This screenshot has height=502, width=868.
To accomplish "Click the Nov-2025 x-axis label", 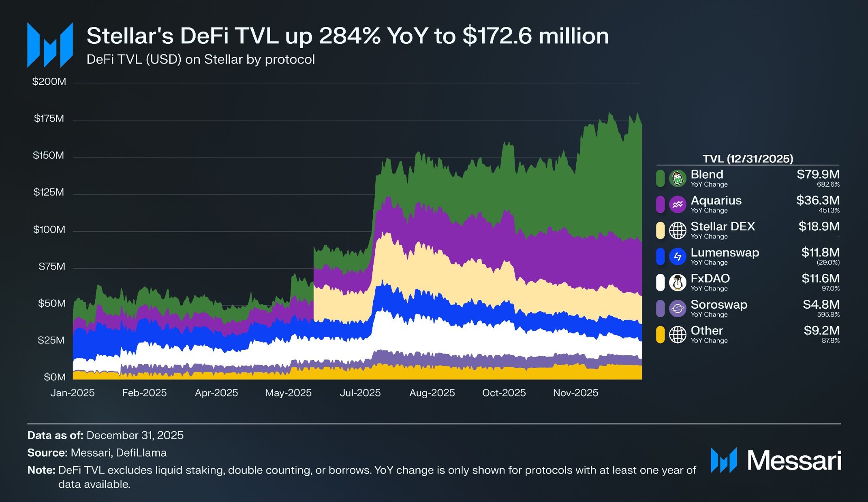I will coord(575,393).
